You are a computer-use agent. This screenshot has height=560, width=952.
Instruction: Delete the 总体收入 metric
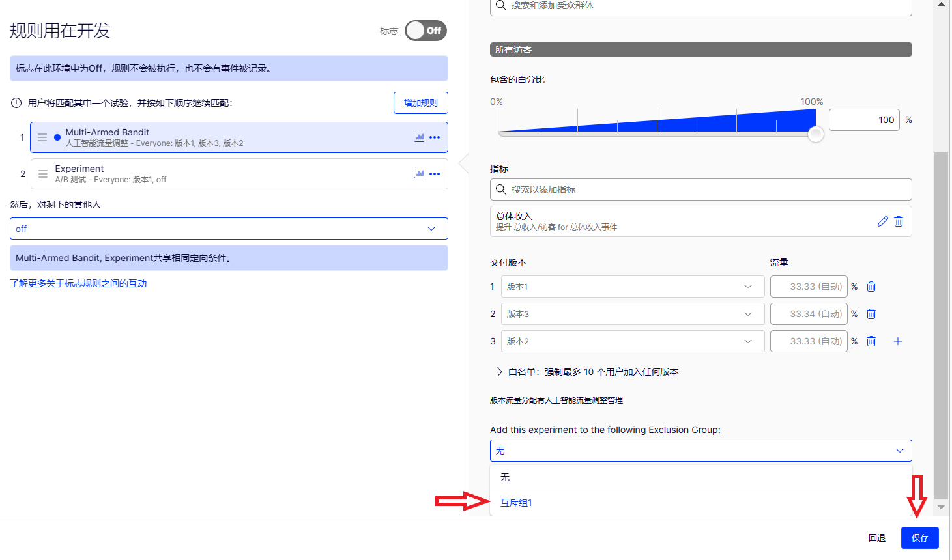[899, 221]
